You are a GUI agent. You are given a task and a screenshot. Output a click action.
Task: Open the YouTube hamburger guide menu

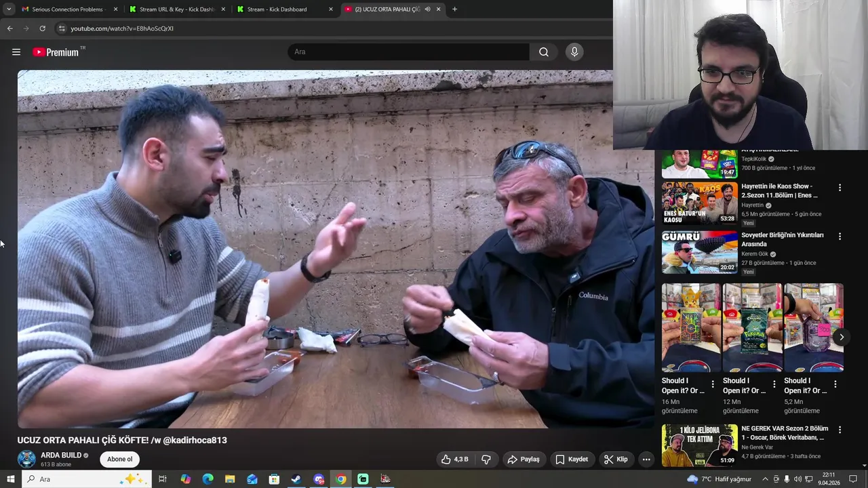click(x=16, y=52)
